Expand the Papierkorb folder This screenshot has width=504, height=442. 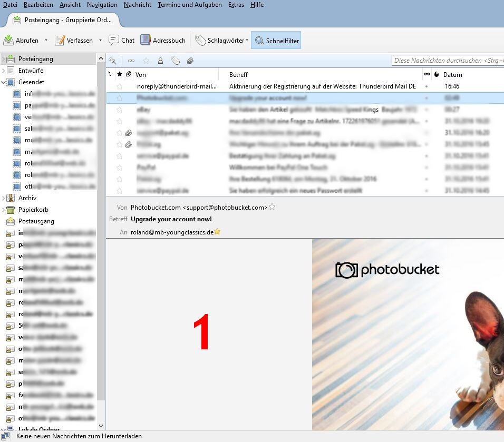4,210
